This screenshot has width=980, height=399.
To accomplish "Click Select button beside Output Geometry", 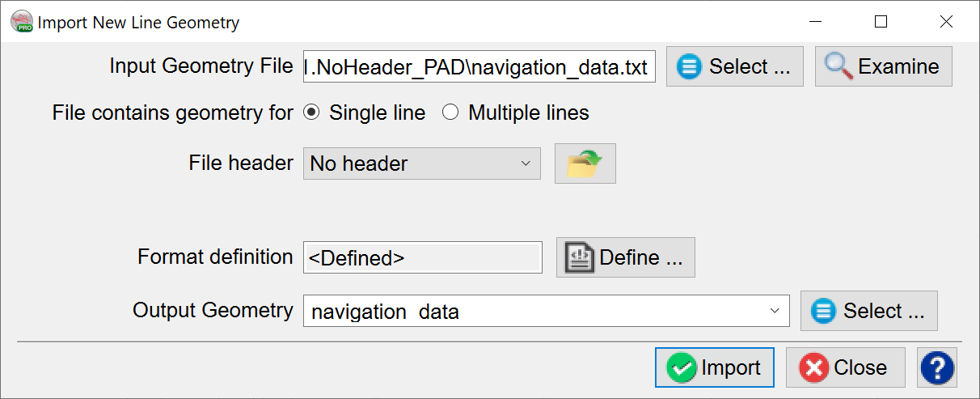I will (x=868, y=311).
